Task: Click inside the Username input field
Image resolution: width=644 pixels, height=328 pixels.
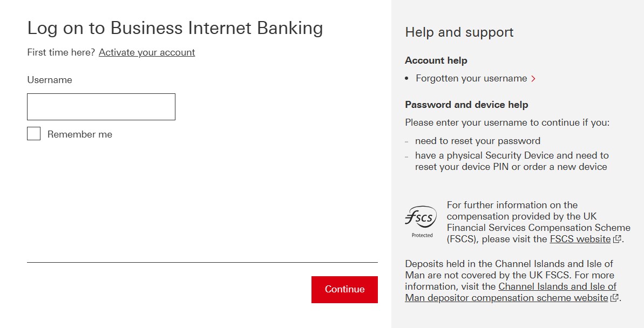Action: click(x=101, y=106)
